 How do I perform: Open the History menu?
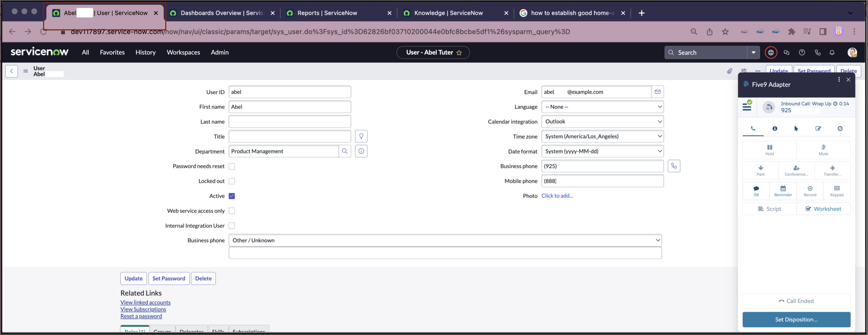(x=145, y=52)
